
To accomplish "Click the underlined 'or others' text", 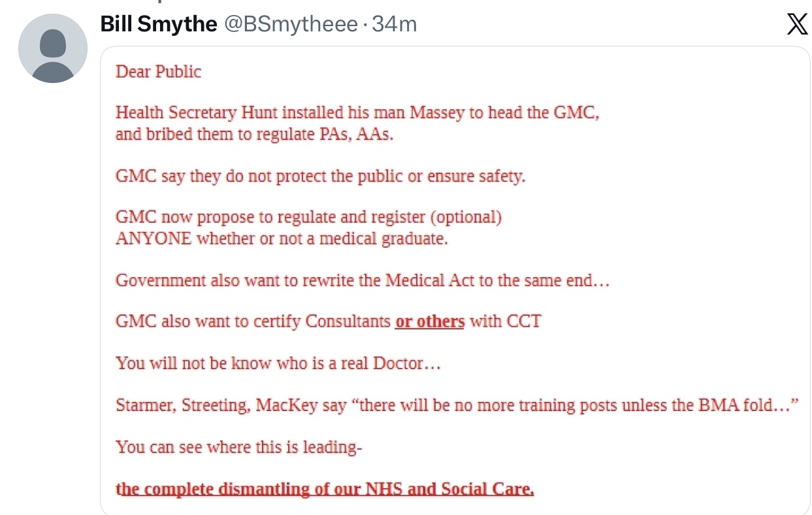I will point(430,322).
